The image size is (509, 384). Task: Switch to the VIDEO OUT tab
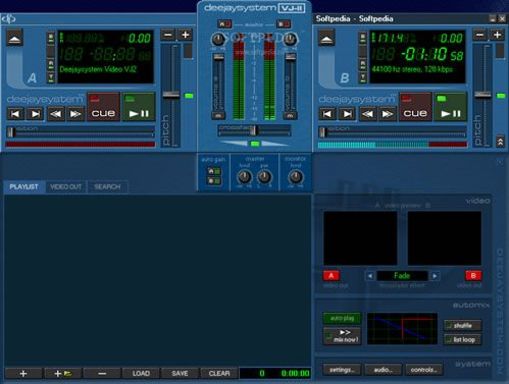pyautogui.click(x=66, y=187)
